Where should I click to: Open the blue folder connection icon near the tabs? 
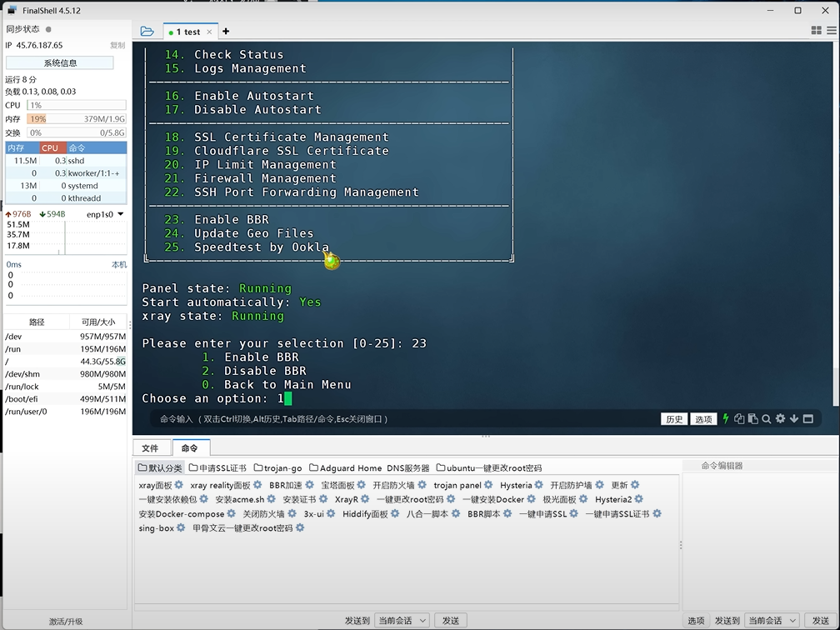point(147,30)
